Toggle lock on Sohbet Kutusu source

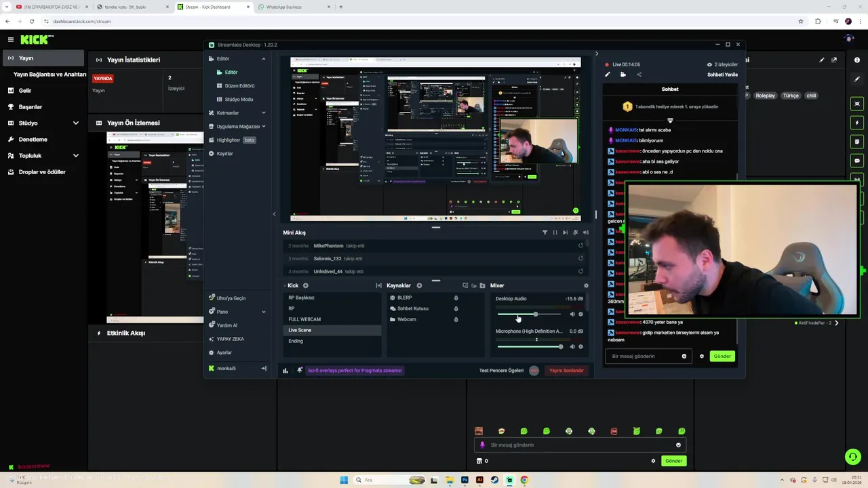pyautogui.click(x=456, y=308)
